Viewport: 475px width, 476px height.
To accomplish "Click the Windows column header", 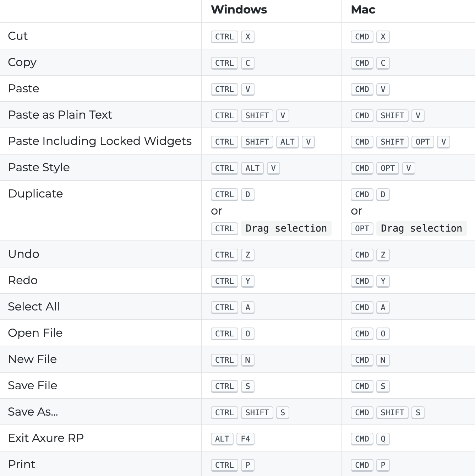I will [239, 10].
